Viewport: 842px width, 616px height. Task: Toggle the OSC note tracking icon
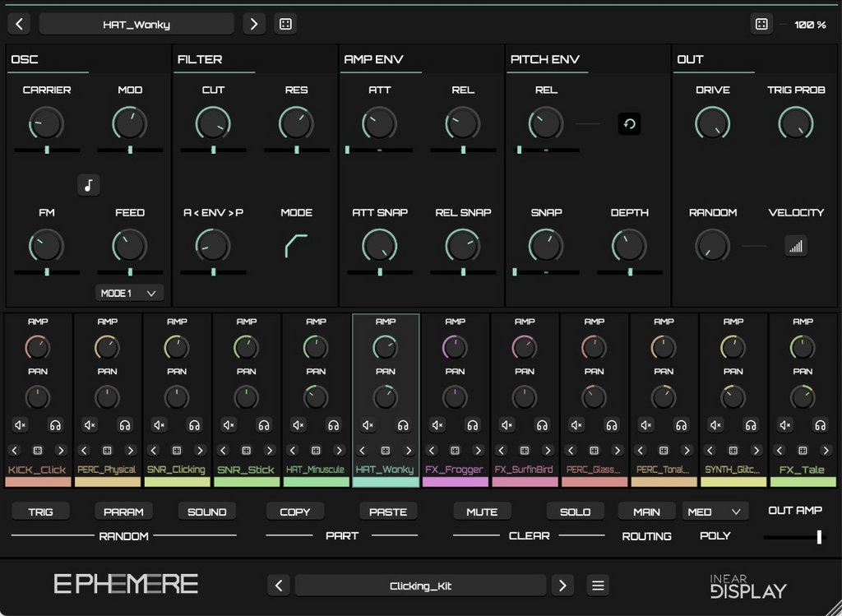[x=89, y=185]
